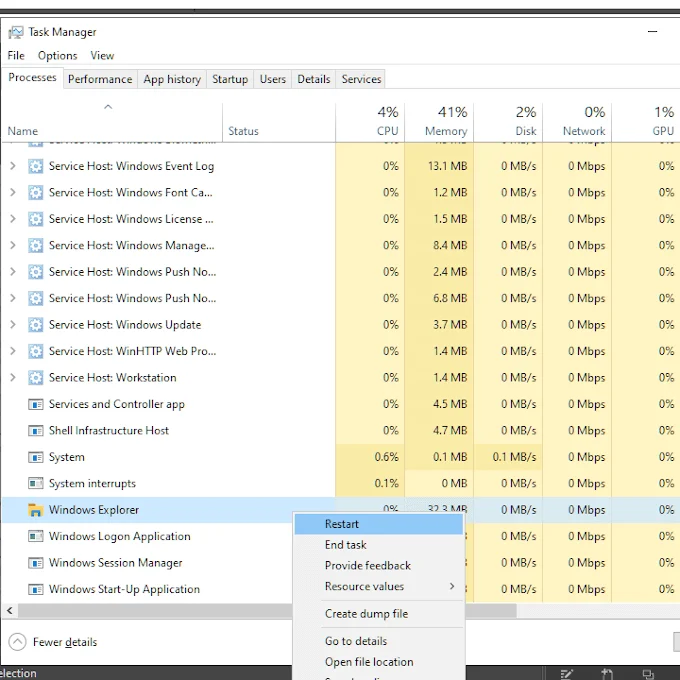
Task: Switch to the Startup tab
Action: tap(230, 79)
